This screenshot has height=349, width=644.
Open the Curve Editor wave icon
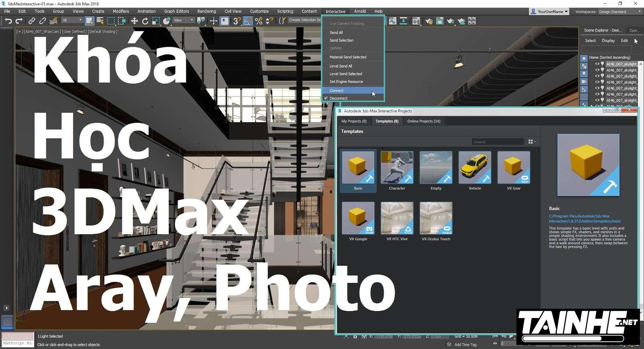click(392, 21)
